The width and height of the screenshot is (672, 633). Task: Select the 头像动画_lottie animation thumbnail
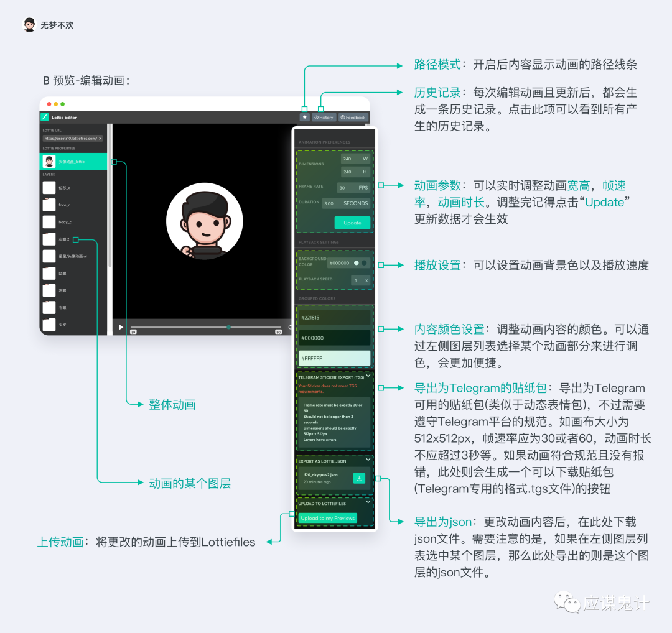(49, 162)
